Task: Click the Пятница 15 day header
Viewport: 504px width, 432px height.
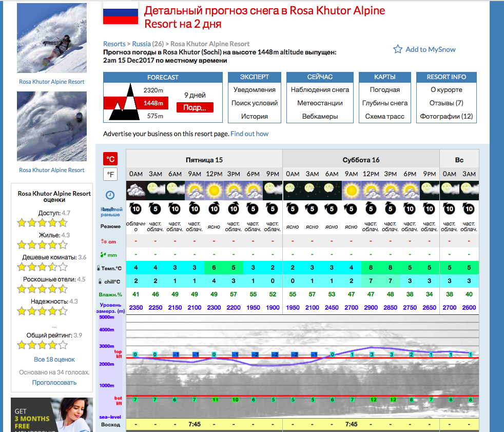Action: (x=204, y=160)
